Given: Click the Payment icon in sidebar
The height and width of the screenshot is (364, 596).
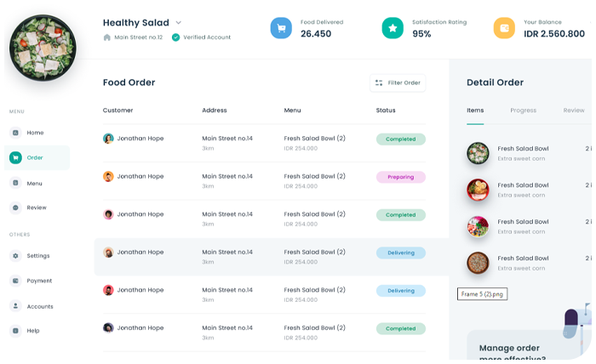Looking at the screenshot, I should click(x=15, y=281).
